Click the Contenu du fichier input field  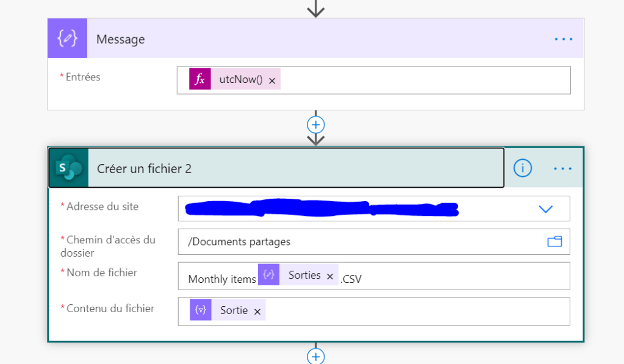click(415, 311)
